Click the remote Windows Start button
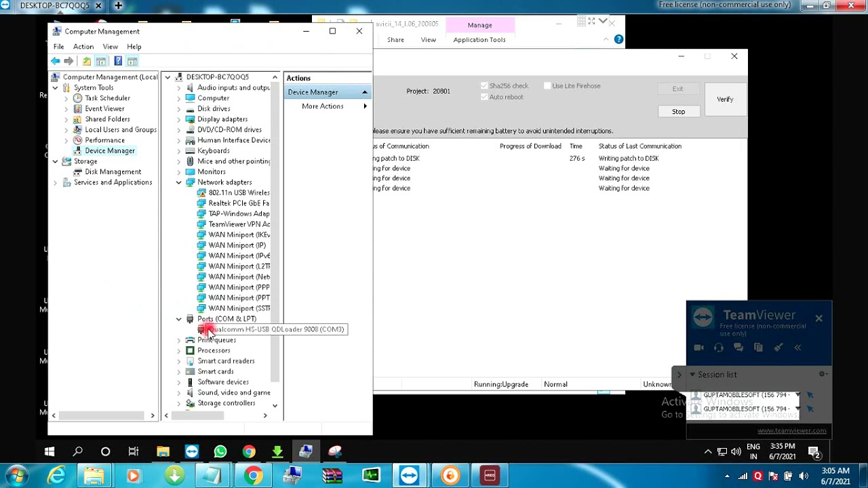Viewport: 868px width, 488px height. click(50, 451)
